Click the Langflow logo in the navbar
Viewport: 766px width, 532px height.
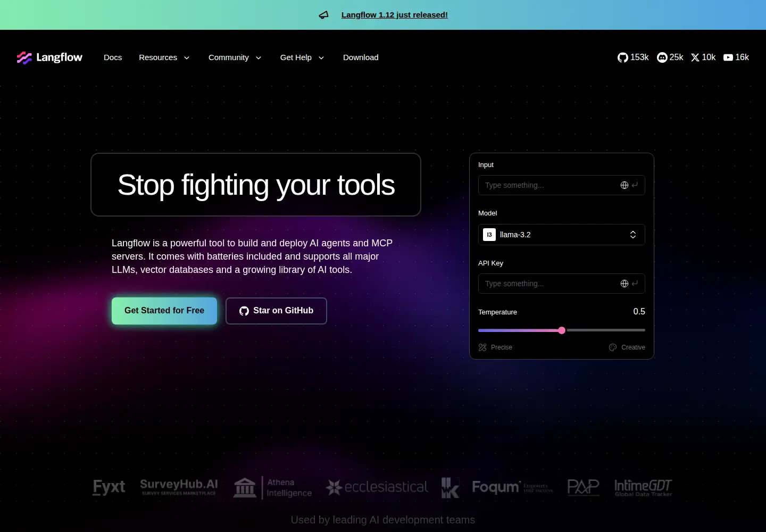(x=49, y=57)
